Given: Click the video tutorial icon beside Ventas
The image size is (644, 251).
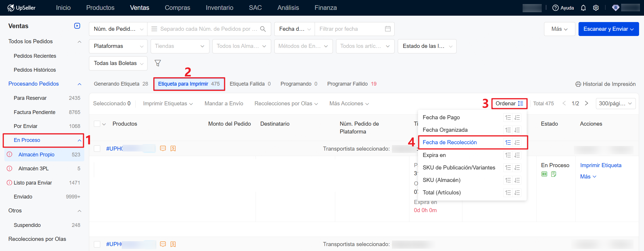Looking at the screenshot, I should coord(77,26).
